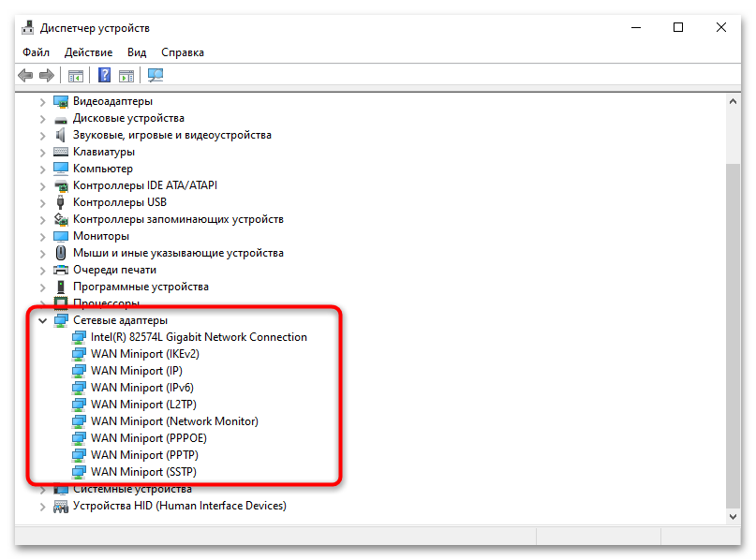The image size is (756, 560).
Task: Open the Файл menu
Action: tap(36, 52)
